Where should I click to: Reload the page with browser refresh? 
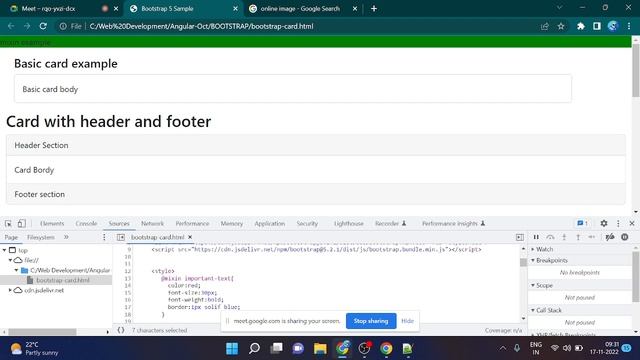[x=43, y=26]
